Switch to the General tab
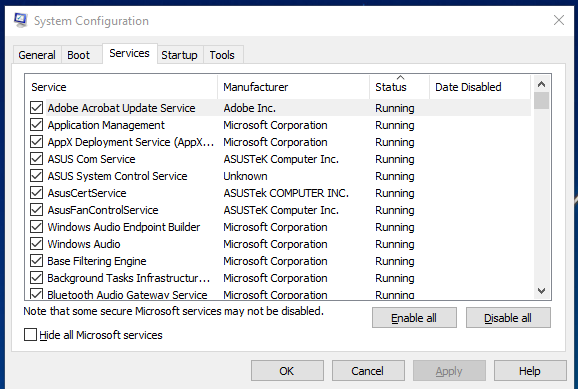 coord(37,55)
